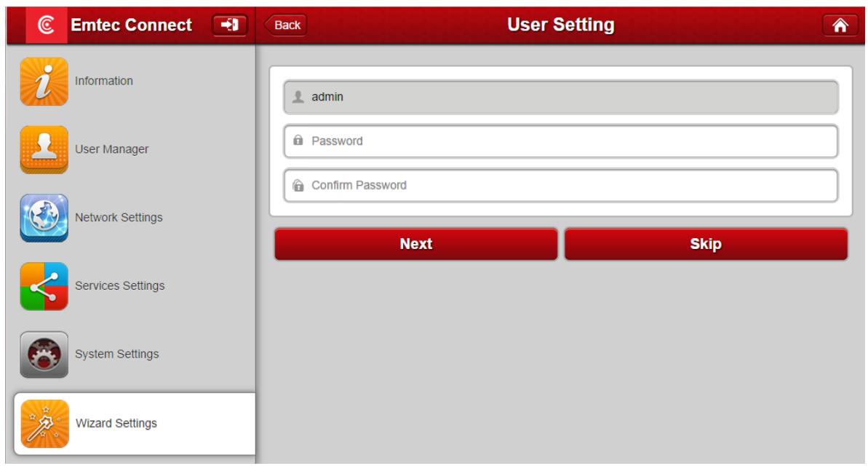Image resolution: width=868 pixels, height=466 pixels.
Task: Select the Network Settings globe icon
Action: click(44, 218)
